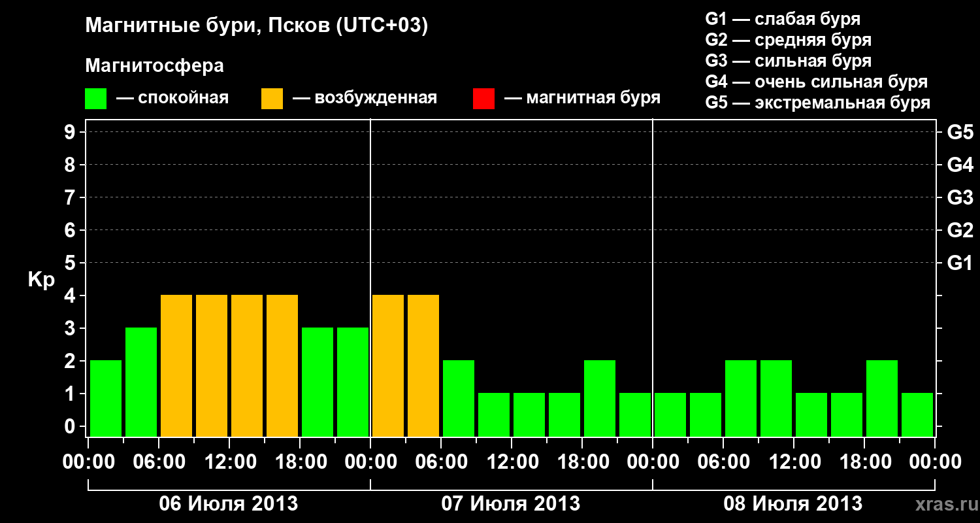Click the 18:00 tick label for 07 Июля

click(x=582, y=462)
